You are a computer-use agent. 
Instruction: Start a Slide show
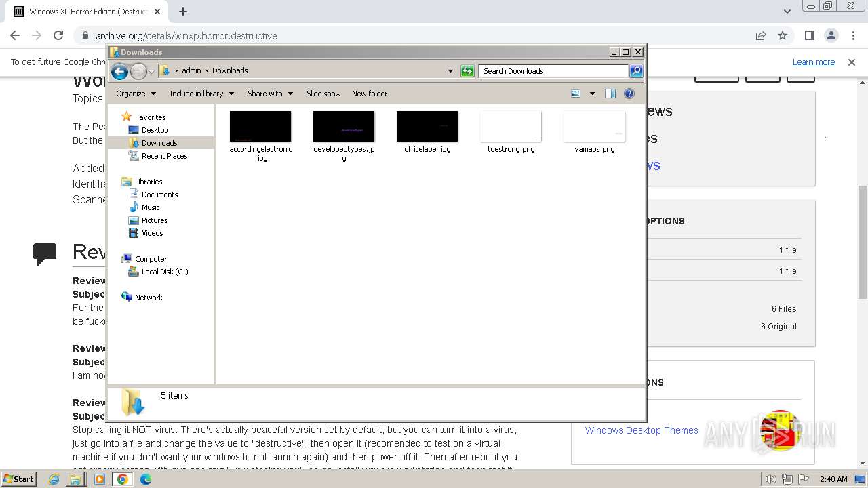tap(323, 94)
